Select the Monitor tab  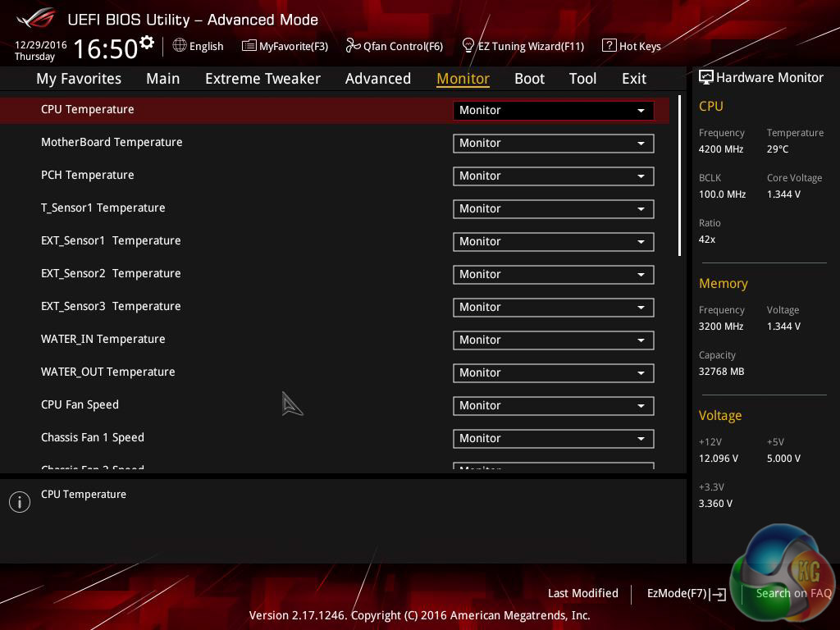tap(463, 79)
